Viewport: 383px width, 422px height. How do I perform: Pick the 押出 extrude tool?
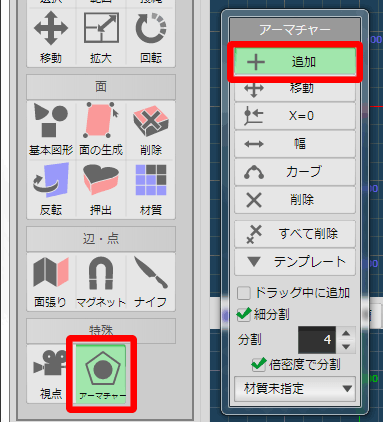[x=101, y=190]
